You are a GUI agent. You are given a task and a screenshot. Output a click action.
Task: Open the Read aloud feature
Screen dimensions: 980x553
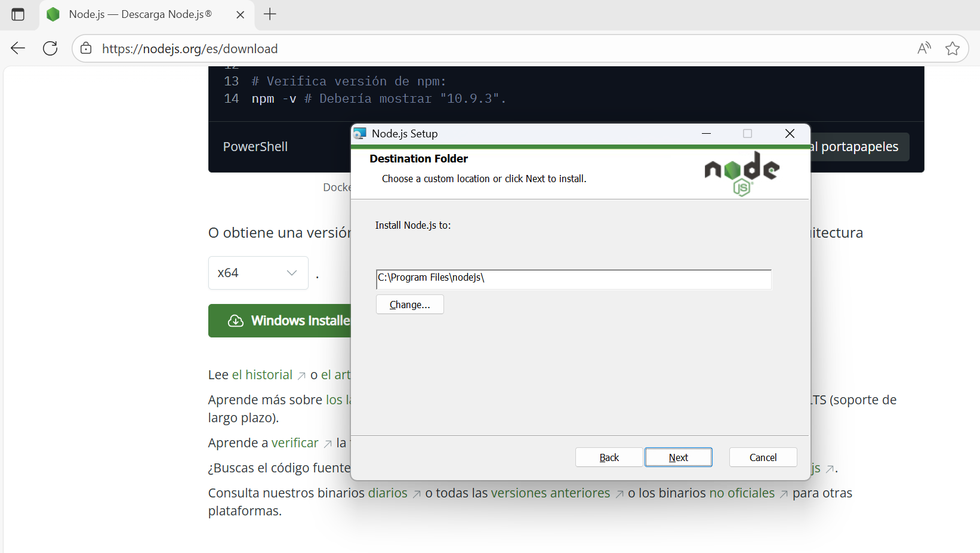click(923, 48)
